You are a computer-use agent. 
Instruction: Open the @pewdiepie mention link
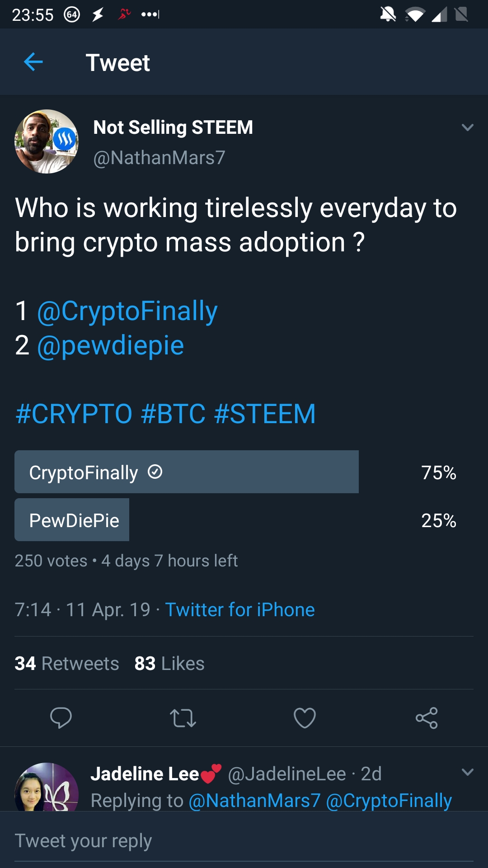tap(111, 345)
